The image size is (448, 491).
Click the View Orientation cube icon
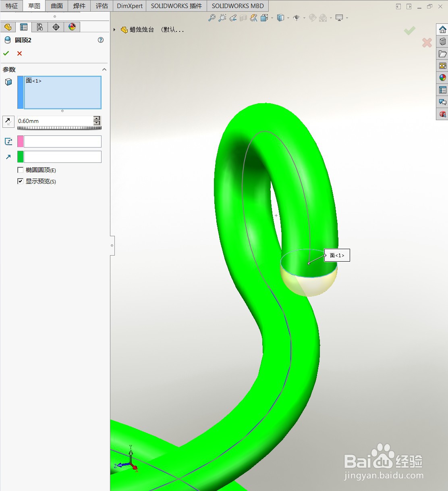coord(264,18)
